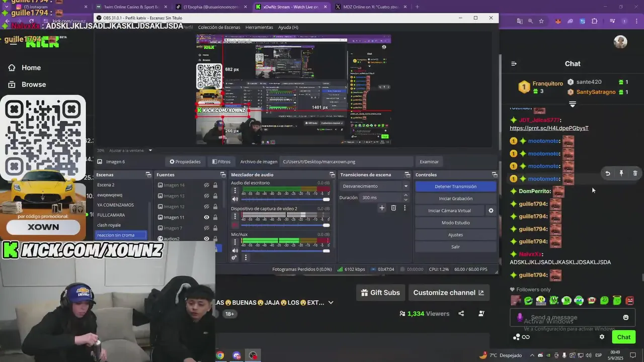Select the reaccion sin croma scene
This screenshot has height=362, width=644.
121,235
